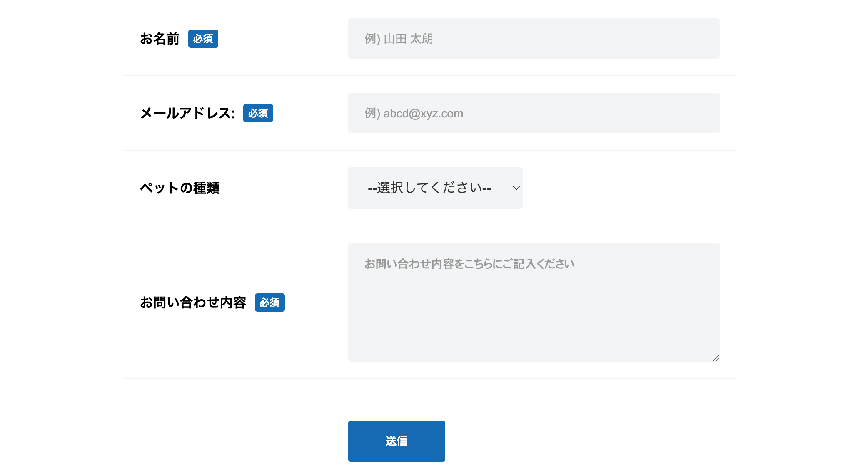This screenshot has height=476, width=868.
Task: Click the メールアドレス: field label
Action: pyautogui.click(x=187, y=113)
